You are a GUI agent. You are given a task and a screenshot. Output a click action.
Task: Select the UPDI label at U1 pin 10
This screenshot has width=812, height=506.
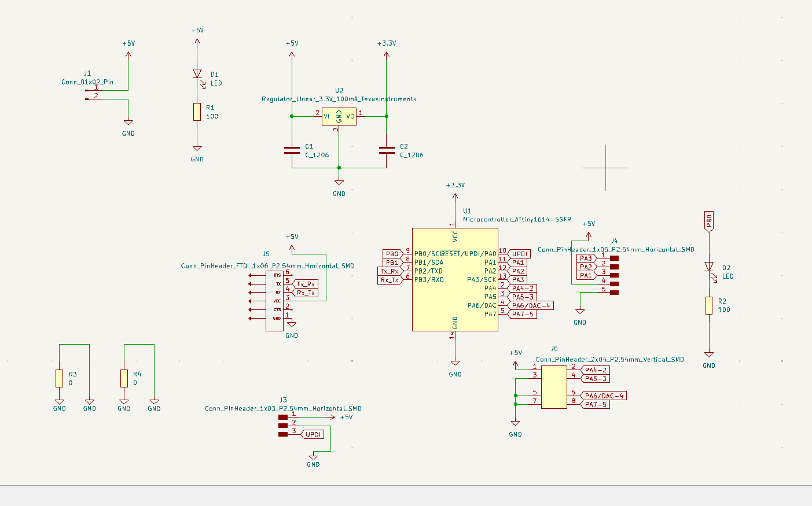(519, 254)
